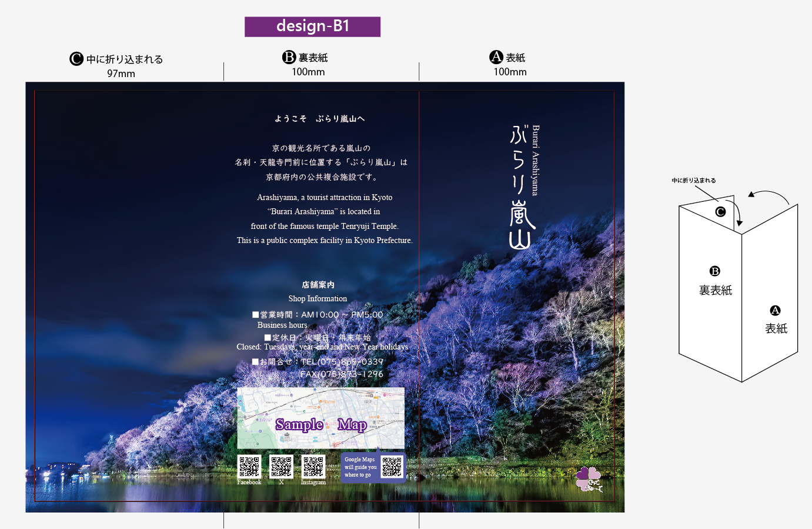Click circled A on the folding diagram
This screenshot has height=529, width=812.
pos(775,311)
